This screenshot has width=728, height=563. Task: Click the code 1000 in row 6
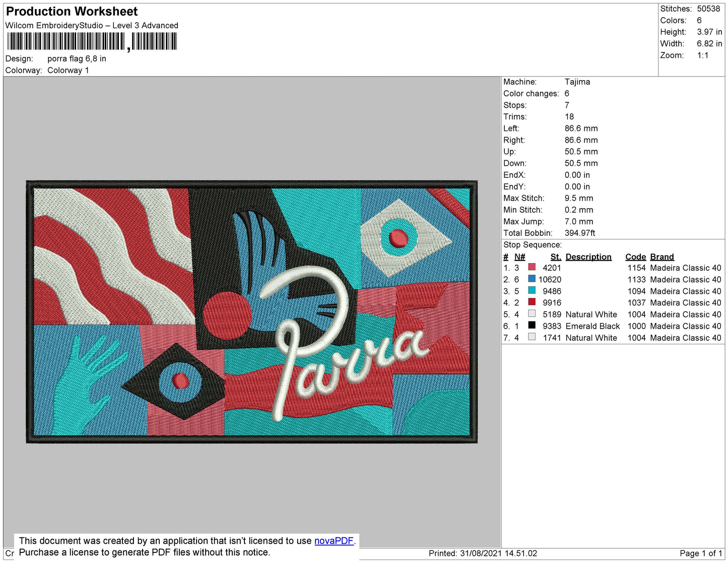tap(636, 326)
